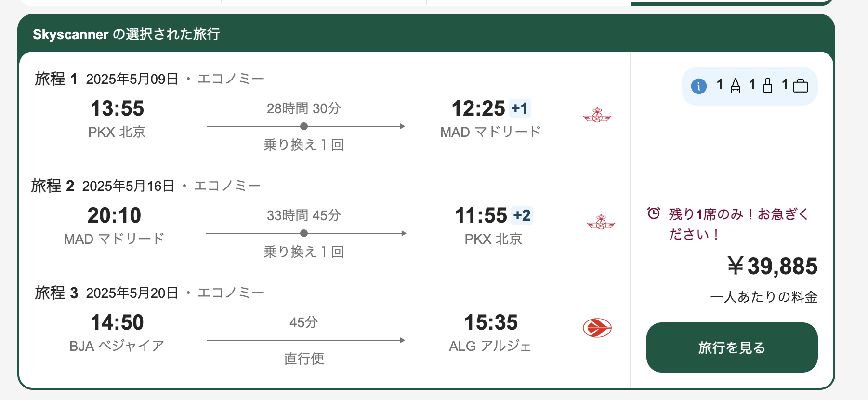The image size is (868, 400).
Task: Click the stopover dot on itinerary 2 line
Action: (304, 233)
